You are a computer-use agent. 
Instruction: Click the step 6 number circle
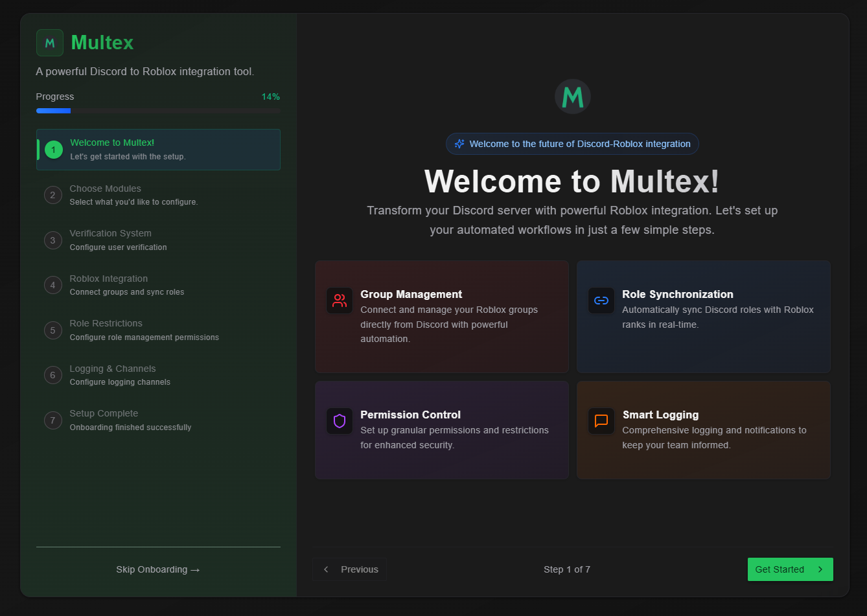tap(53, 375)
